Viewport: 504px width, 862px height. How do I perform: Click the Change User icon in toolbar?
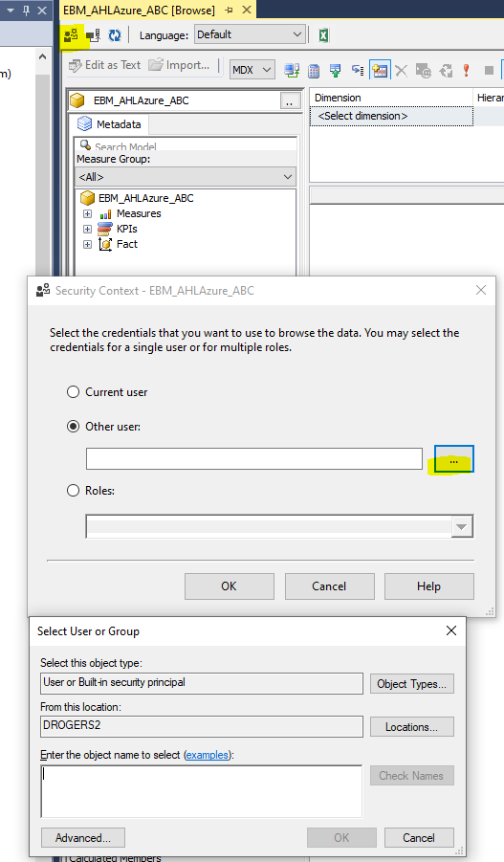[x=72, y=35]
